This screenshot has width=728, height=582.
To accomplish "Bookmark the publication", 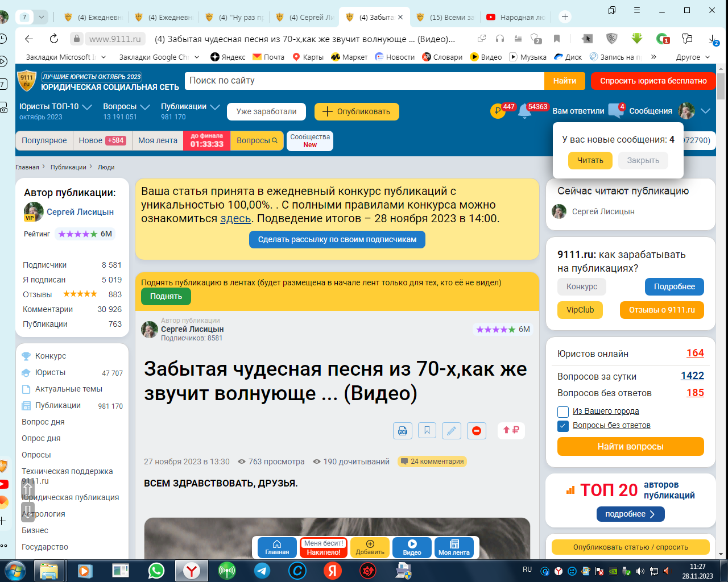I will tap(427, 430).
